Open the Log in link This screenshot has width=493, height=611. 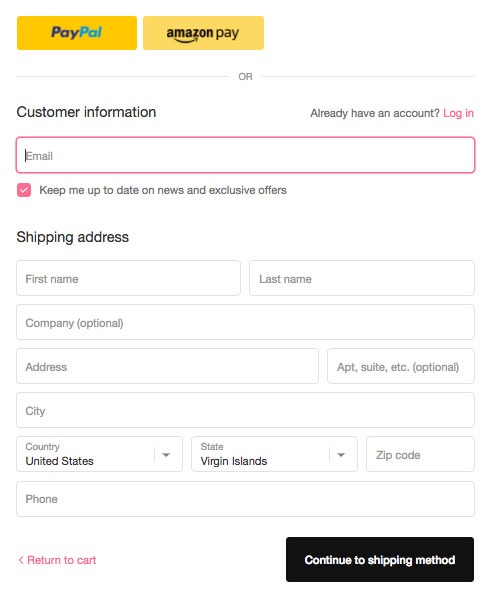point(458,113)
